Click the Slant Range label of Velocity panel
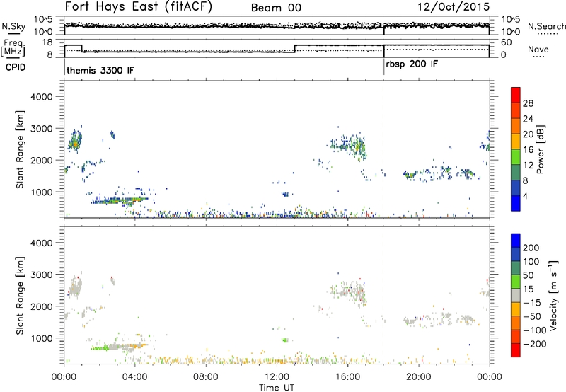The height and width of the screenshot is (392, 566). 20,295
